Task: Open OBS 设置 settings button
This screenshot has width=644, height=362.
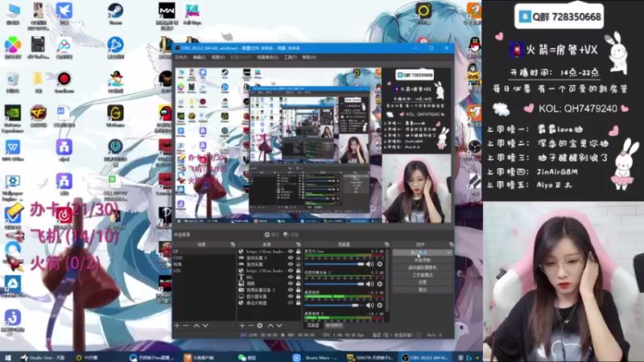Action: pyautogui.click(x=423, y=282)
